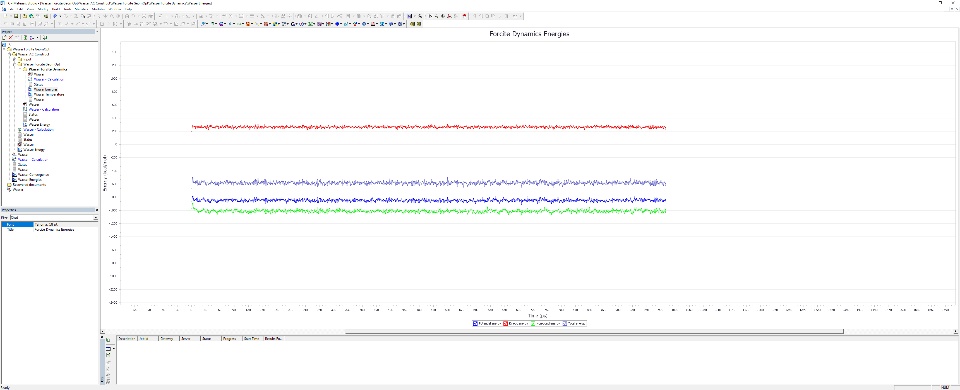960x390 pixels.
Task: Toggle the green series legend checkbox
Action: point(533,323)
